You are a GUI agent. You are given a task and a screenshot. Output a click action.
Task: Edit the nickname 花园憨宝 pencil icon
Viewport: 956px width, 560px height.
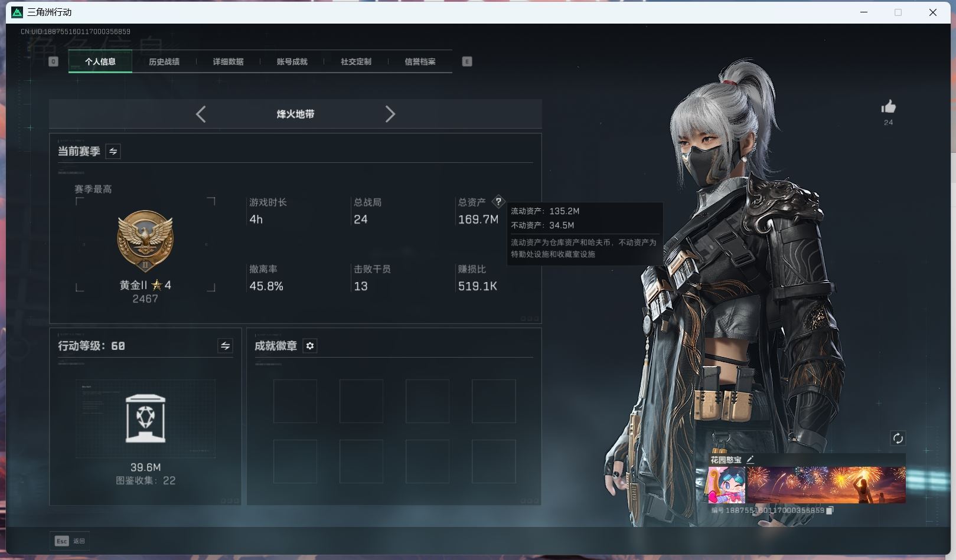tap(751, 459)
